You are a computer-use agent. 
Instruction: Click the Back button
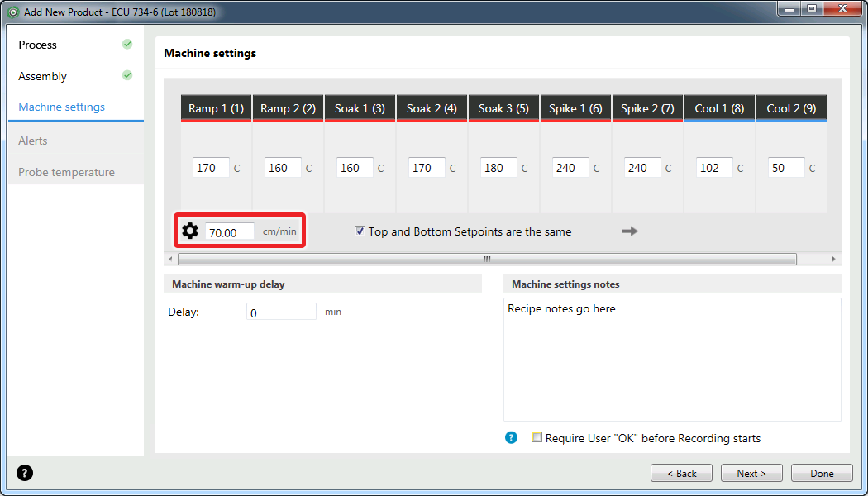(x=681, y=474)
